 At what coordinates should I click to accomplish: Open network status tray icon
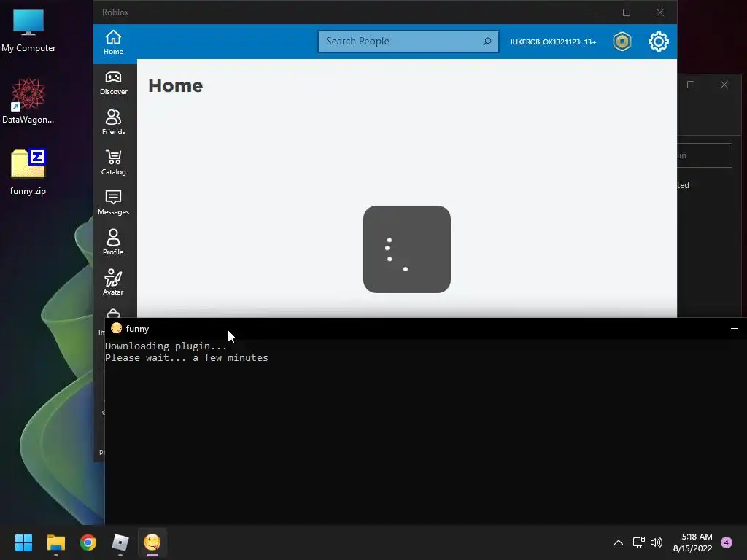point(638,542)
